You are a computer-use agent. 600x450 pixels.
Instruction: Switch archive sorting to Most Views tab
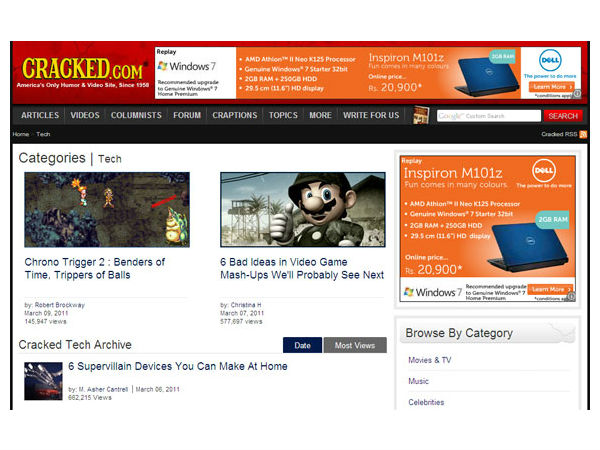point(354,345)
